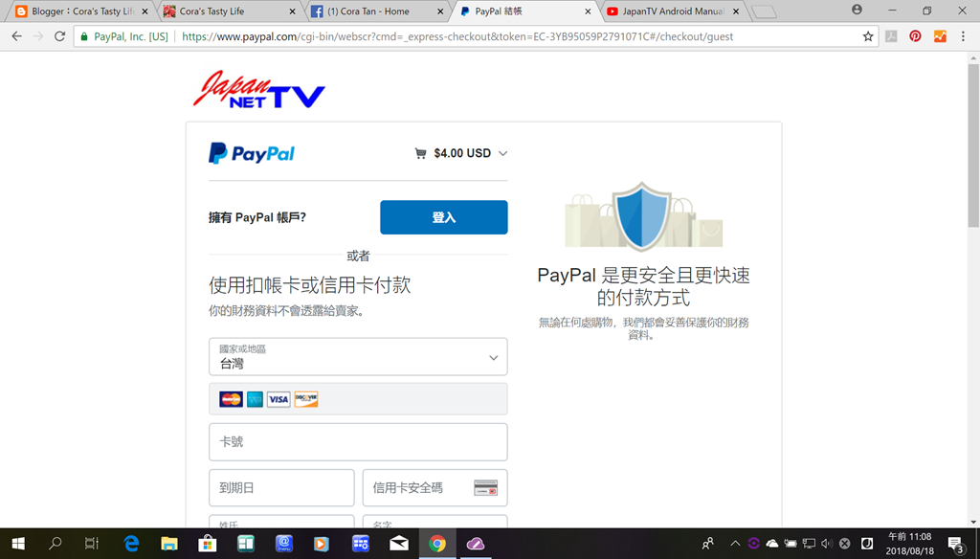This screenshot has width=980, height=559.
Task: Open Windows search from taskbar
Action: (x=55, y=544)
